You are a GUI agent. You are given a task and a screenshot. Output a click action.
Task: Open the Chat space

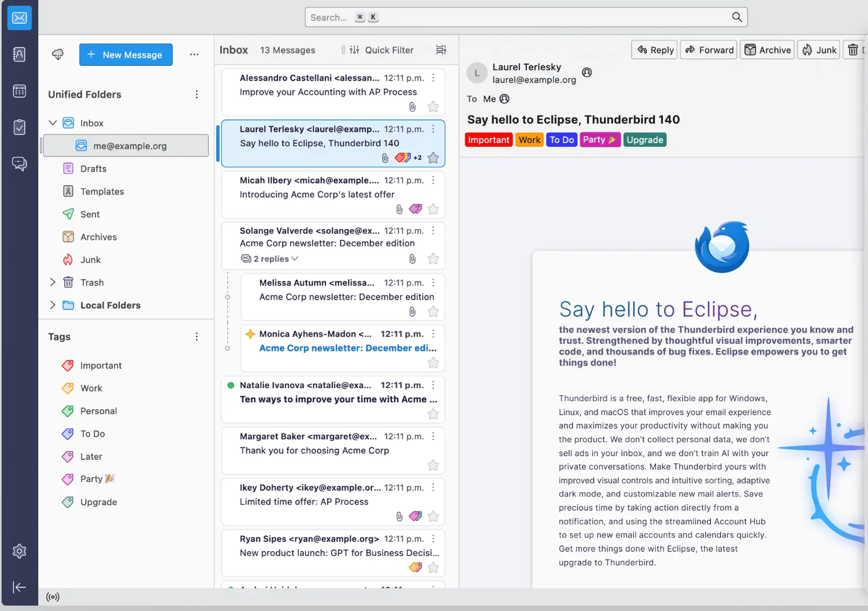click(x=19, y=164)
